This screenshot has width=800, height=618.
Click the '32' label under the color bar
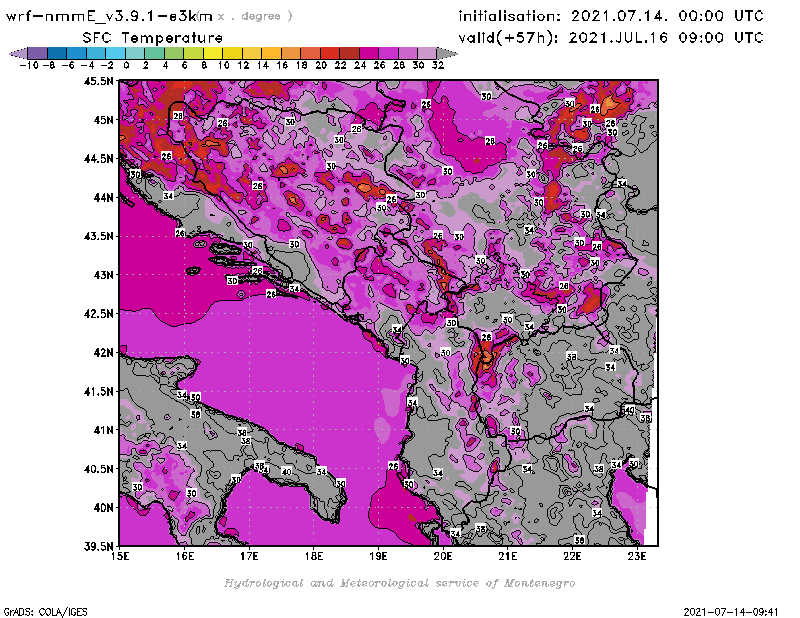point(438,65)
